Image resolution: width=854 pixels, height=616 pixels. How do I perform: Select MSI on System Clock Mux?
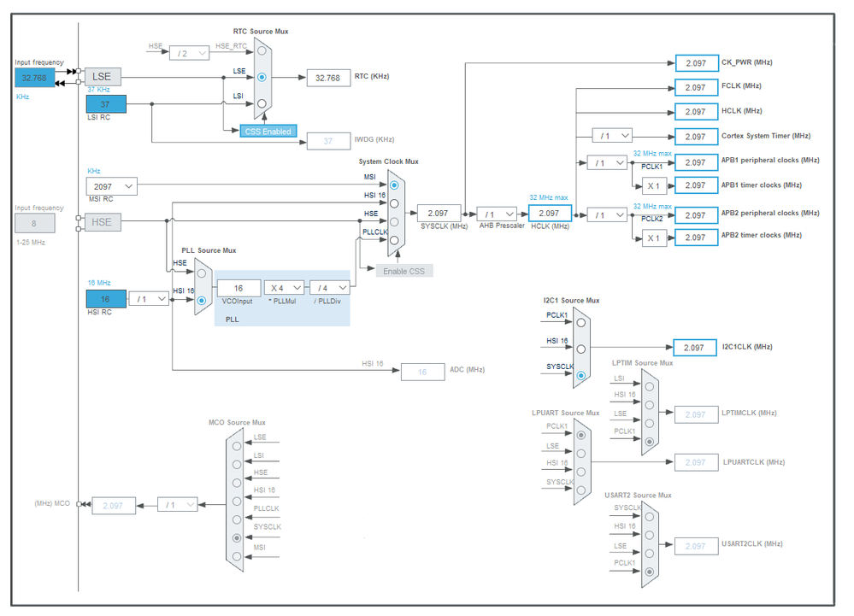click(x=394, y=185)
